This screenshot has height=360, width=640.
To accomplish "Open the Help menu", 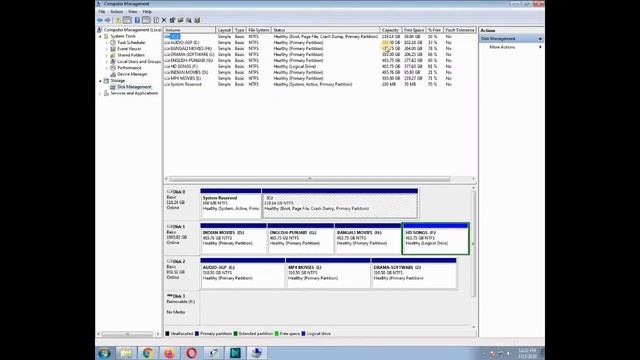I will 147,12.
